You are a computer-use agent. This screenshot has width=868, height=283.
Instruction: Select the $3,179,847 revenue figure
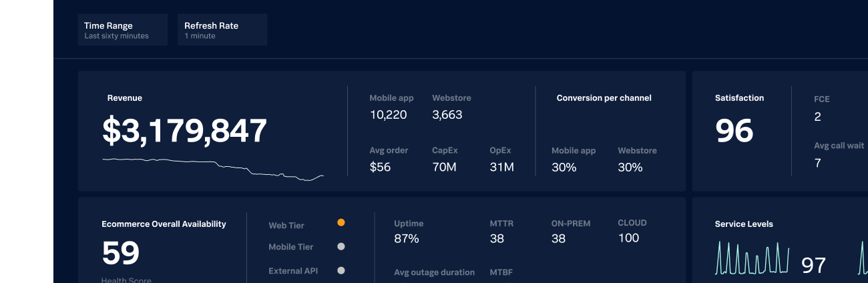tap(184, 131)
